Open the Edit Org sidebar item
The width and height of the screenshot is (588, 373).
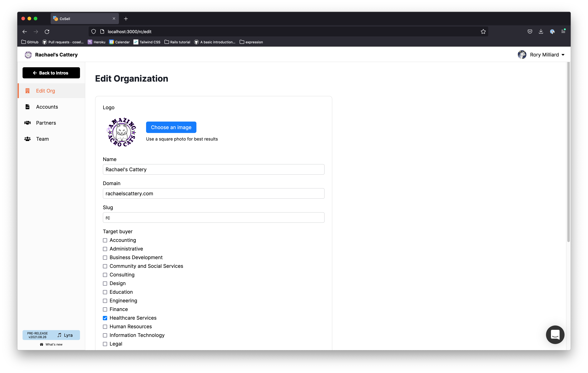[x=52, y=91]
